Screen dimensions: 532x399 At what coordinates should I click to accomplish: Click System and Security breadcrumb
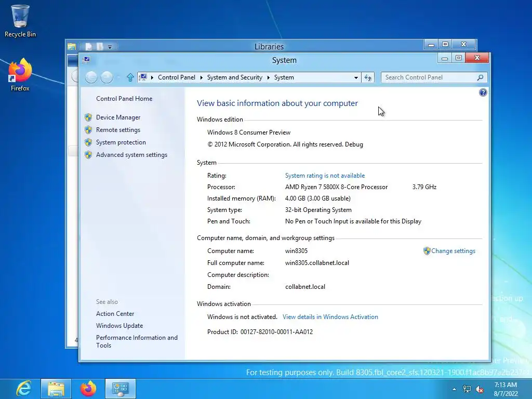click(235, 77)
